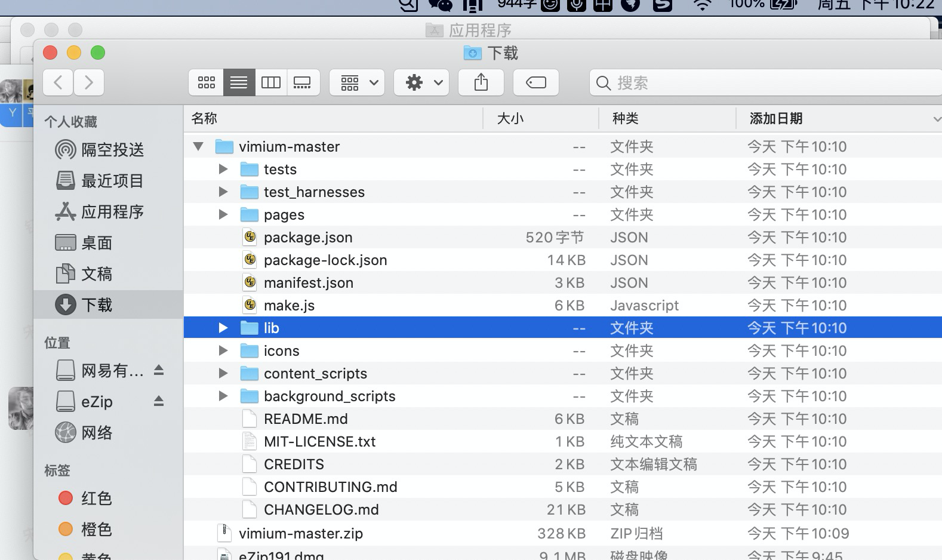Select the package.json file icon

click(250, 237)
